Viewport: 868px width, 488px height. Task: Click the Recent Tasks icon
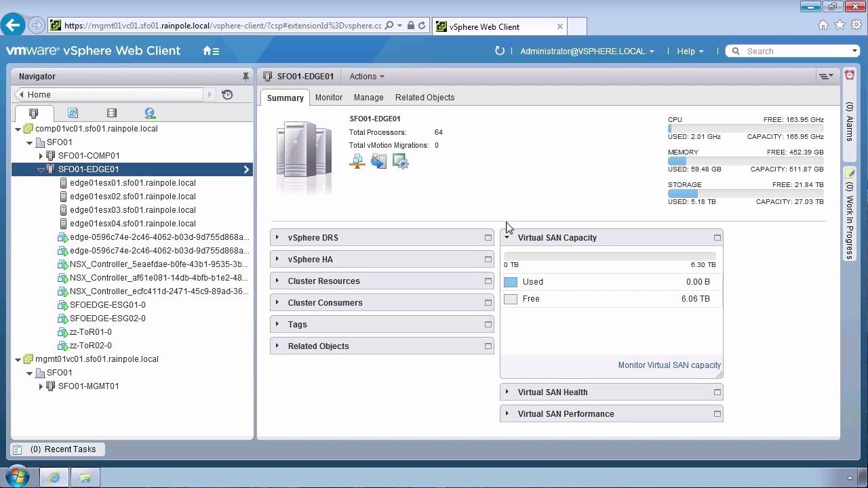click(18, 449)
